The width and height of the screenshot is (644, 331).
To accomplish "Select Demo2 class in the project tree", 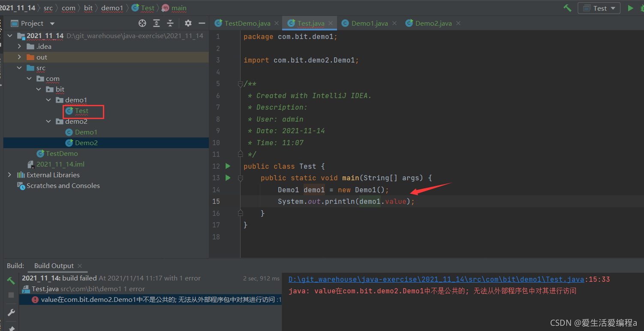I will point(86,143).
